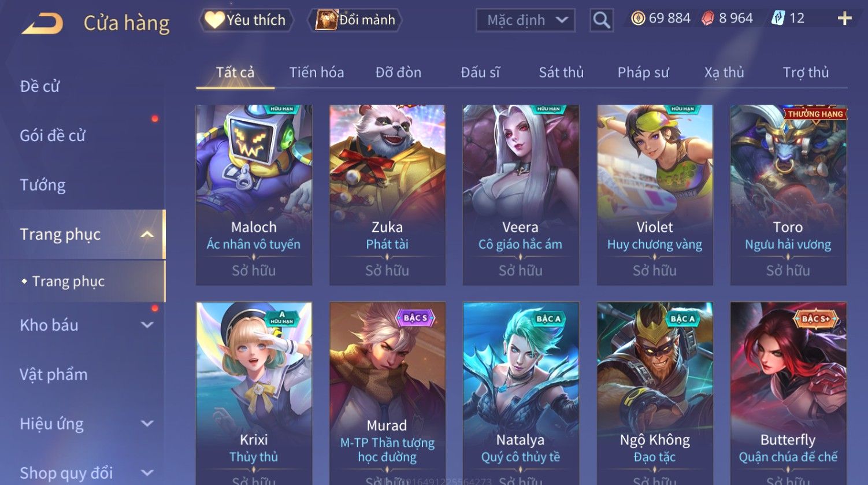Click the back arrow icon

pos(42,23)
